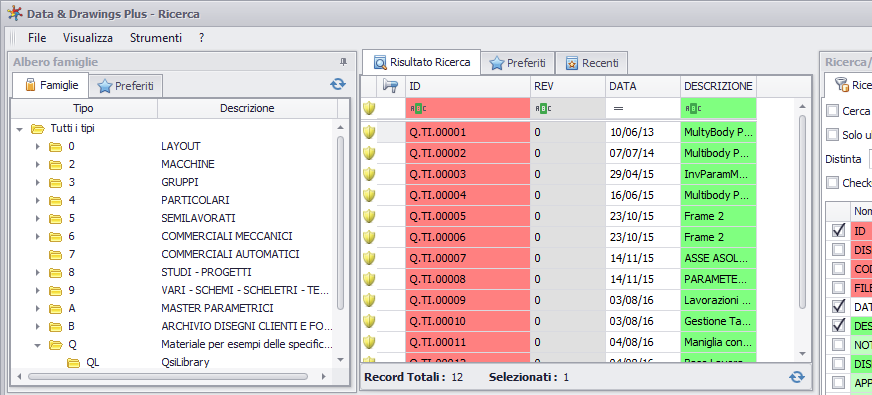Expand the 0 LAYOUT tree node
The width and height of the screenshot is (872, 395).
tap(38, 147)
